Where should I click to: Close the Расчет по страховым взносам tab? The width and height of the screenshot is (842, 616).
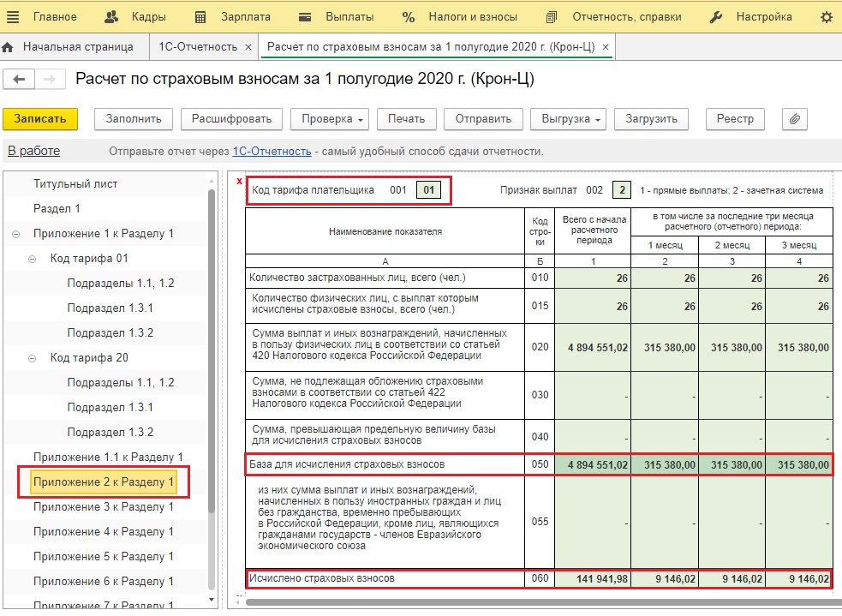(606, 47)
